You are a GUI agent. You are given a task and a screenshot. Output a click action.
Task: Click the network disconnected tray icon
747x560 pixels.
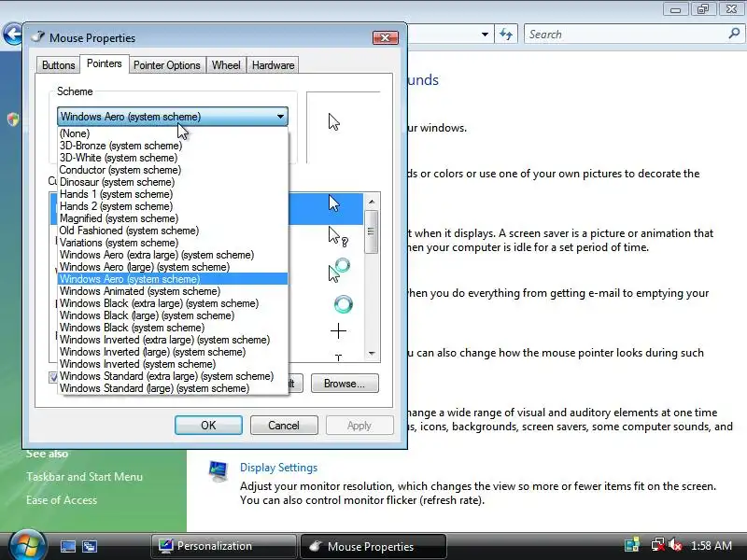(658, 545)
